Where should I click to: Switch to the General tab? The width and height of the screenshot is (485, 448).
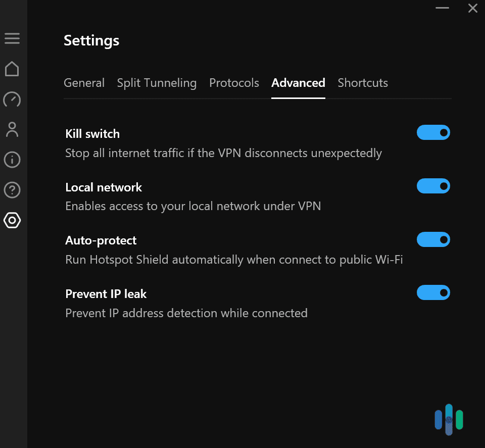coord(84,83)
